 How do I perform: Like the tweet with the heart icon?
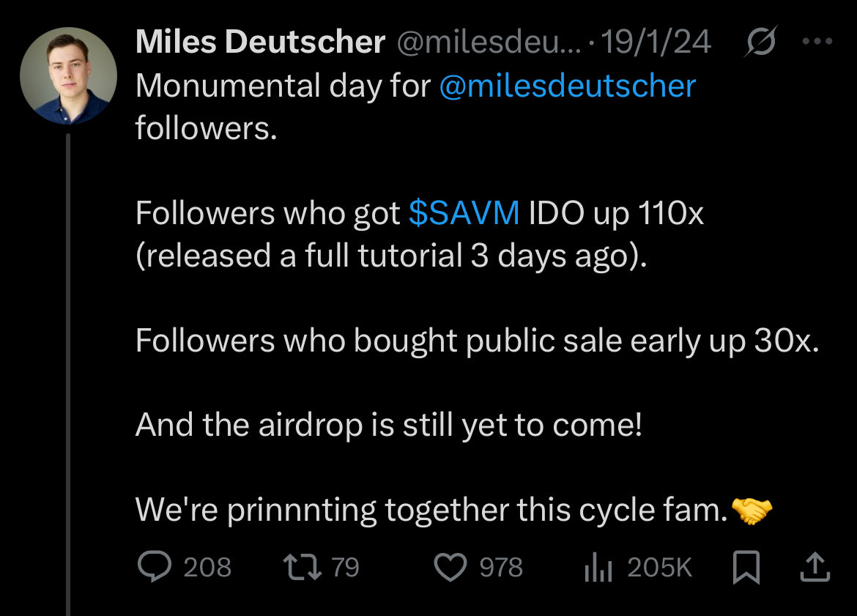point(451,568)
